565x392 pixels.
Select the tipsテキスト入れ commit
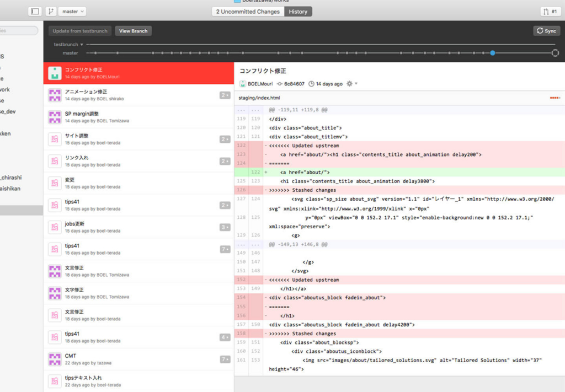pyautogui.click(x=138, y=381)
